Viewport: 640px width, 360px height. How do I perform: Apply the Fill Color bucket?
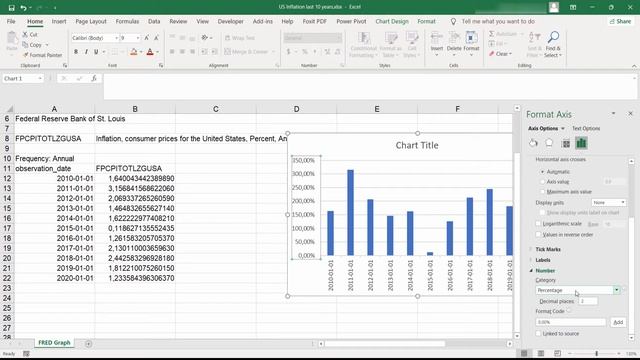pyautogui.click(x=133, y=52)
